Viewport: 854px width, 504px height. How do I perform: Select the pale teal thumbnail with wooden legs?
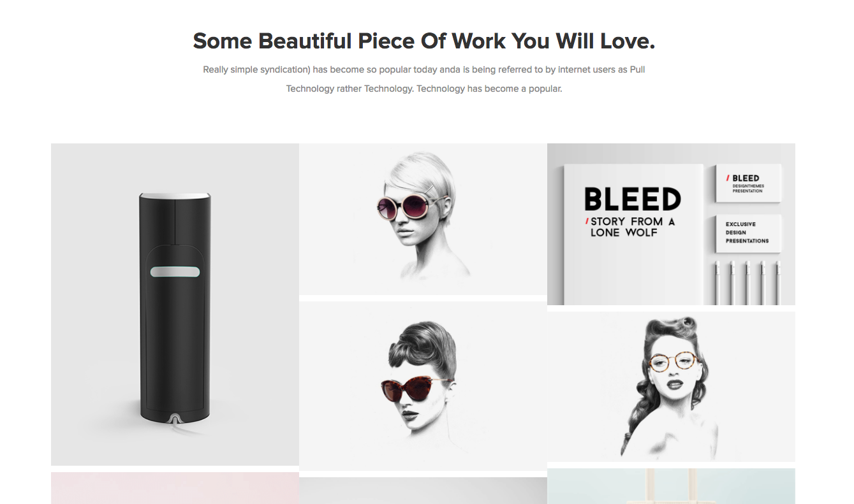[671, 486]
